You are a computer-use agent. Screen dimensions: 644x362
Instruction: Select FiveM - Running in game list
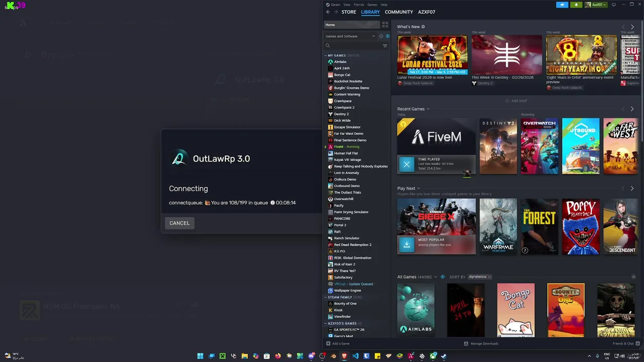347,146
